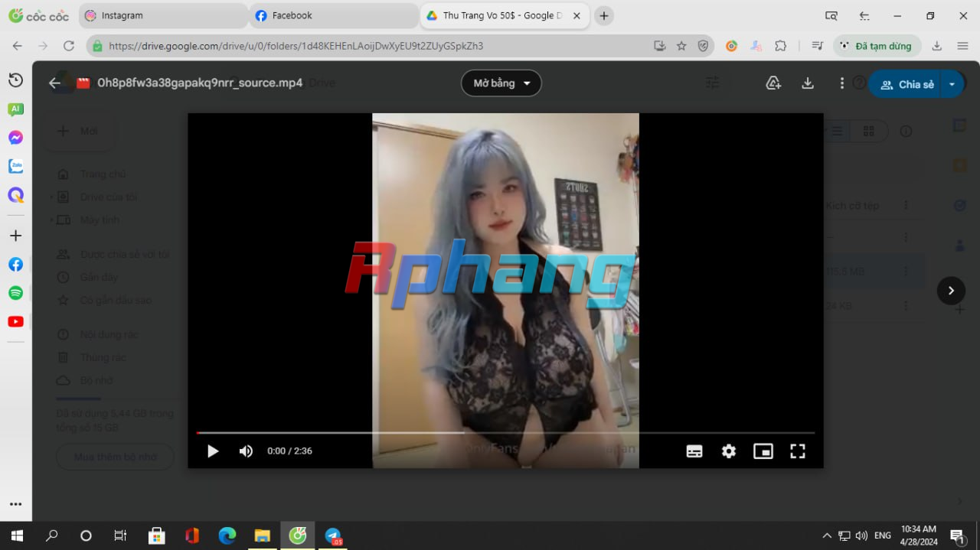Download the mp4 file from preview toolbar
The width and height of the screenshot is (980, 550).
(808, 83)
